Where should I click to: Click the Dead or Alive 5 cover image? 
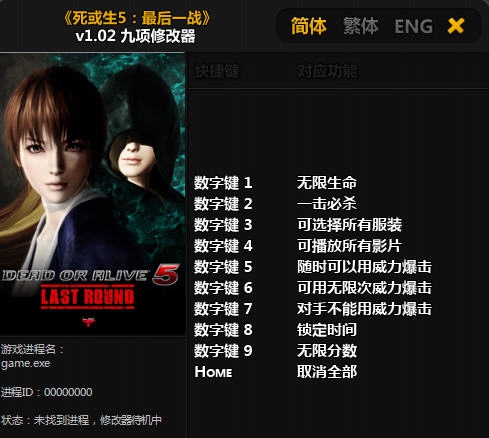92,194
